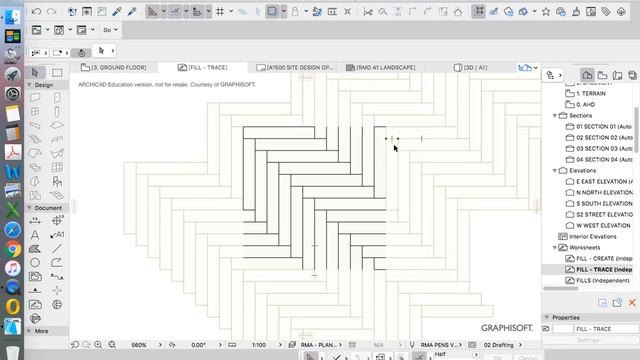The width and height of the screenshot is (640, 360).
Task: Toggle the guide lines set-square button
Action: pos(152,11)
